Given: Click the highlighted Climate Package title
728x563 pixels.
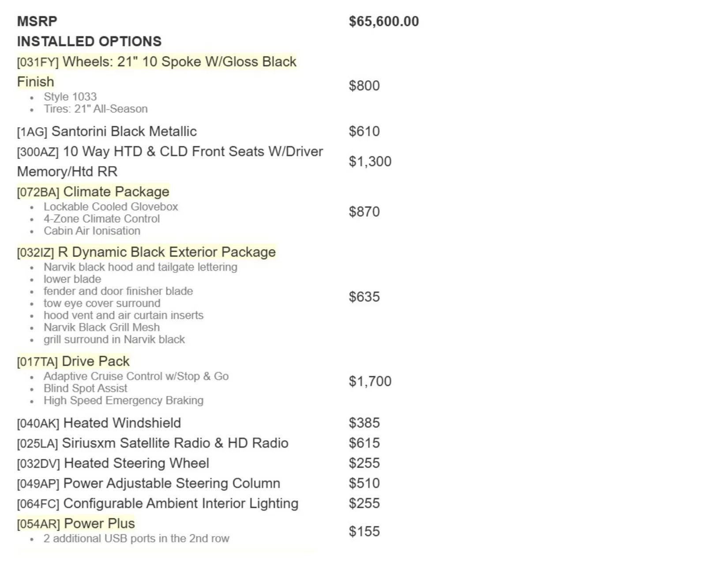Looking at the screenshot, I should (93, 192).
